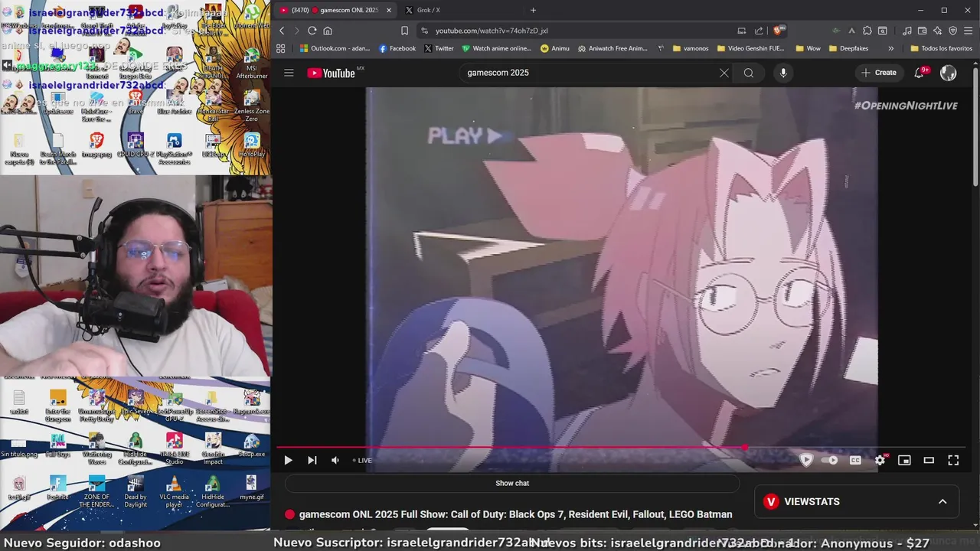This screenshot has width=980, height=551.
Task: Open the Aniwatch Free Anime bookmark
Action: pos(612,48)
